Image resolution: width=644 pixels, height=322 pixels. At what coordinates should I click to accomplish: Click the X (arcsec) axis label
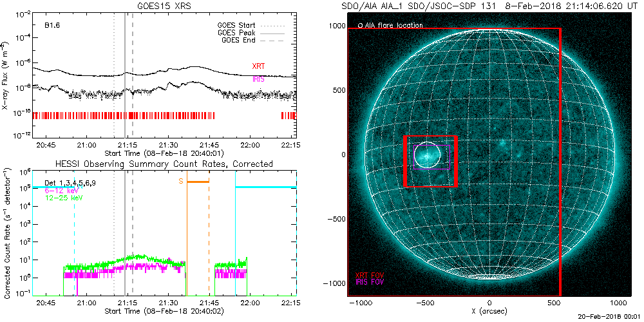click(x=489, y=312)
